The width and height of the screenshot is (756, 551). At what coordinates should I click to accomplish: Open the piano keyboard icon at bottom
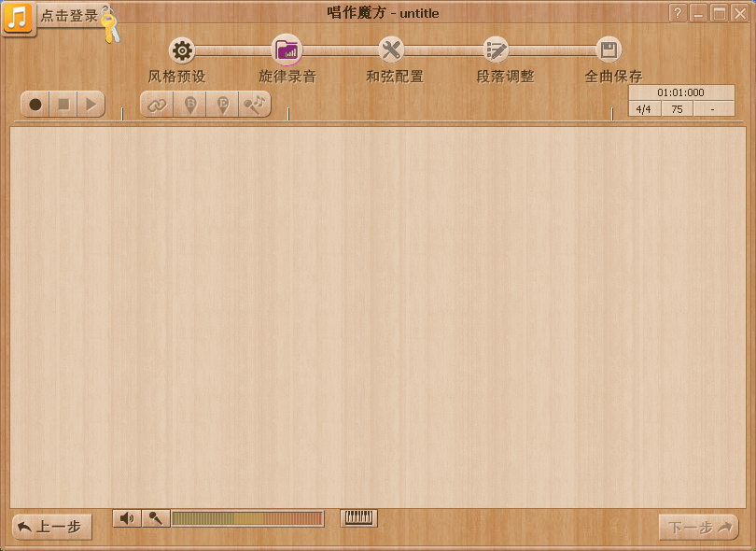pyautogui.click(x=359, y=517)
